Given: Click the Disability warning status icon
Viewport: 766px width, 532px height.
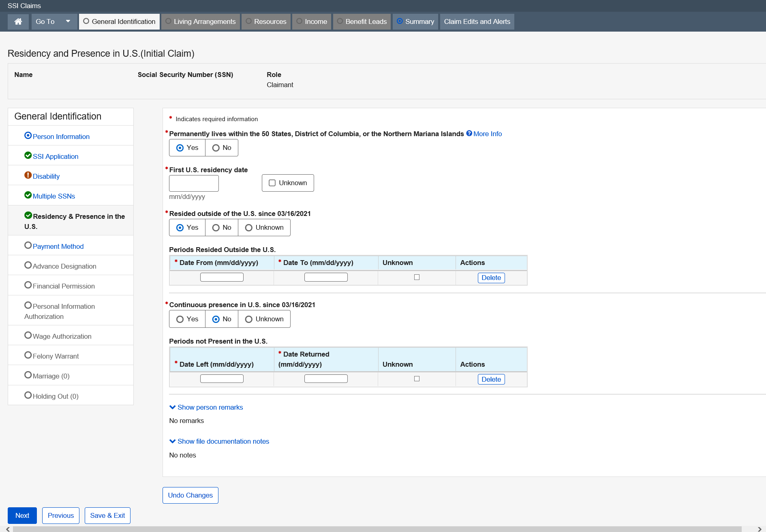Looking at the screenshot, I should tap(28, 175).
